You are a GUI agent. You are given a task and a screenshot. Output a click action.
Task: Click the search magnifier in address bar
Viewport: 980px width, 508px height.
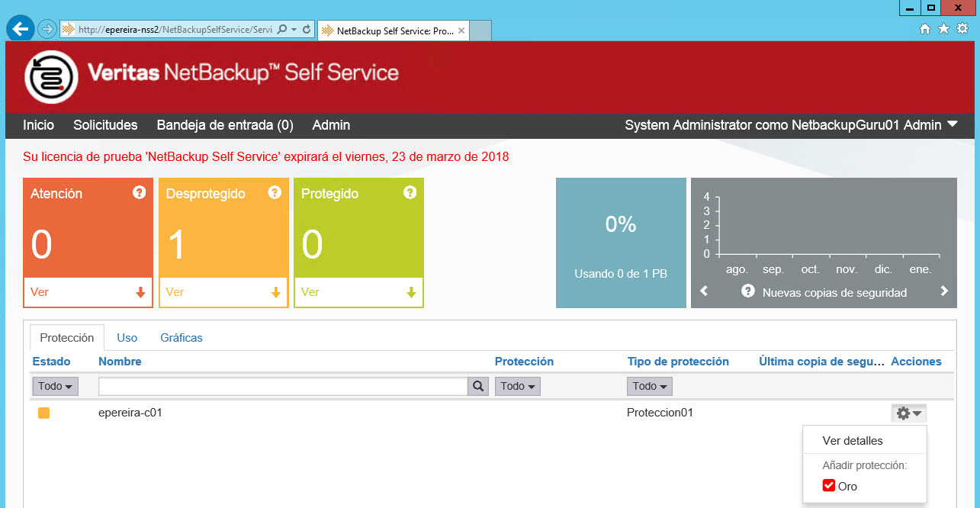pos(281,29)
